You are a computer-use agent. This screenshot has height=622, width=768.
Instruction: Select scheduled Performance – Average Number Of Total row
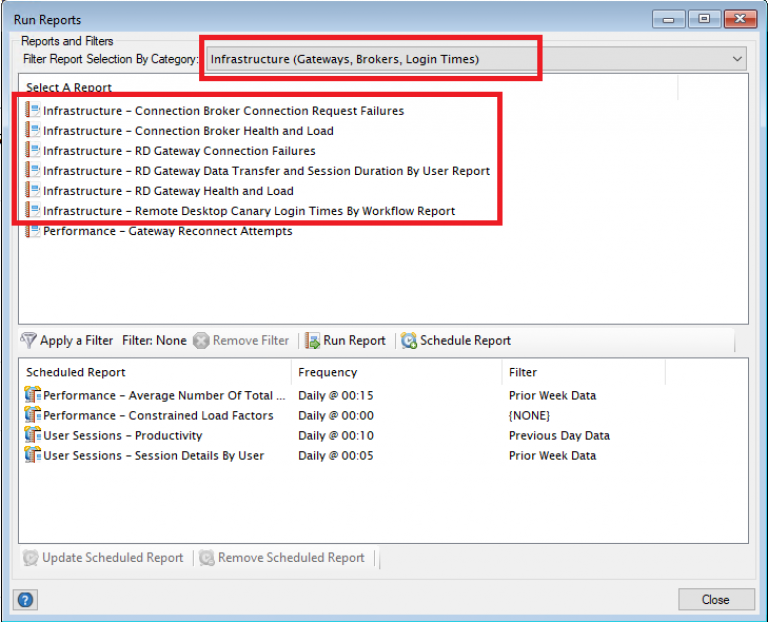tap(164, 395)
